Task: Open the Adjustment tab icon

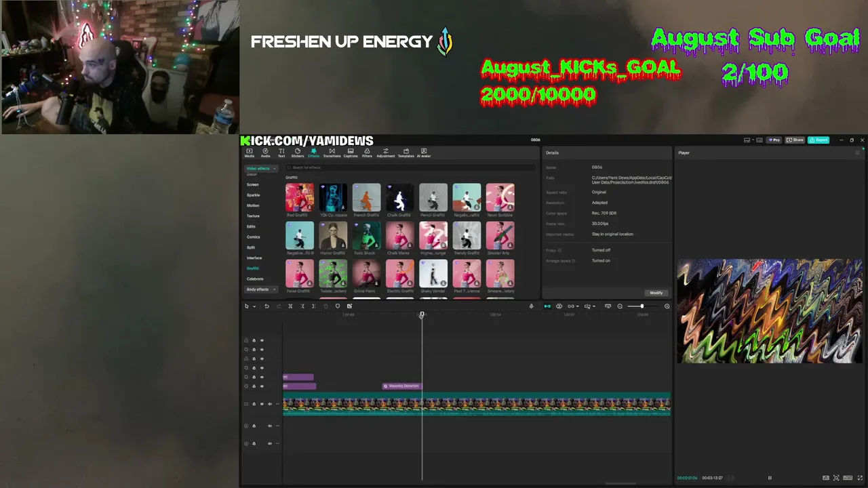Action: click(x=386, y=152)
